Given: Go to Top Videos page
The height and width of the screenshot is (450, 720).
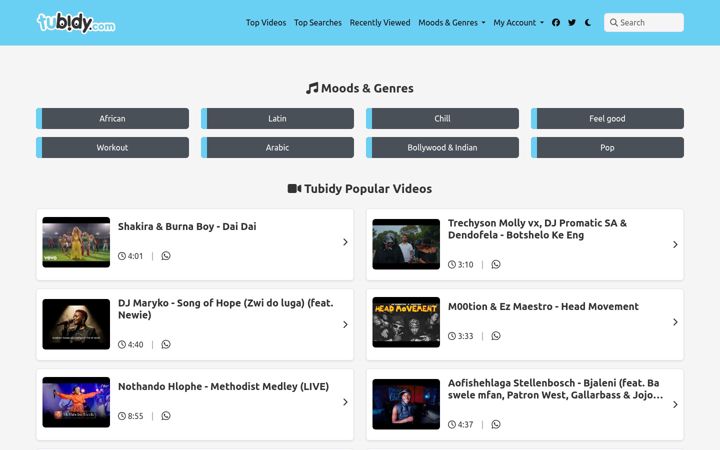Looking at the screenshot, I should point(266,22).
